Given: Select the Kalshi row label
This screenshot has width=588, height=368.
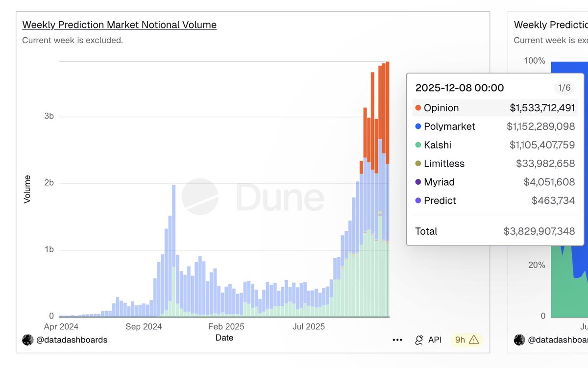Looking at the screenshot, I should pyautogui.click(x=438, y=145).
